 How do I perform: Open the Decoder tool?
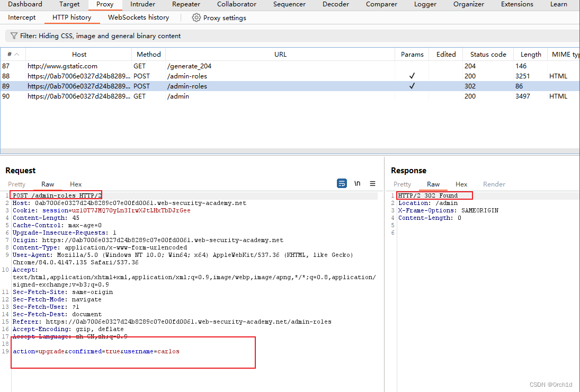pyautogui.click(x=335, y=5)
